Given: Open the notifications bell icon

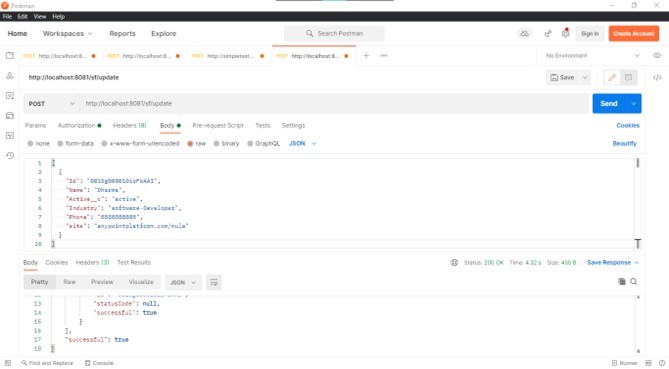Looking at the screenshot, I should click(565, 33).
